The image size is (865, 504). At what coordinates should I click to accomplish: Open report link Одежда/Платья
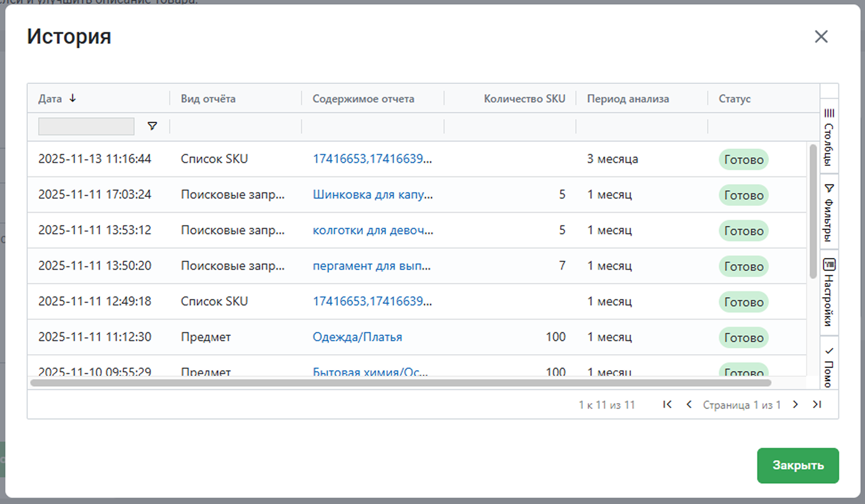coord(357,337)
